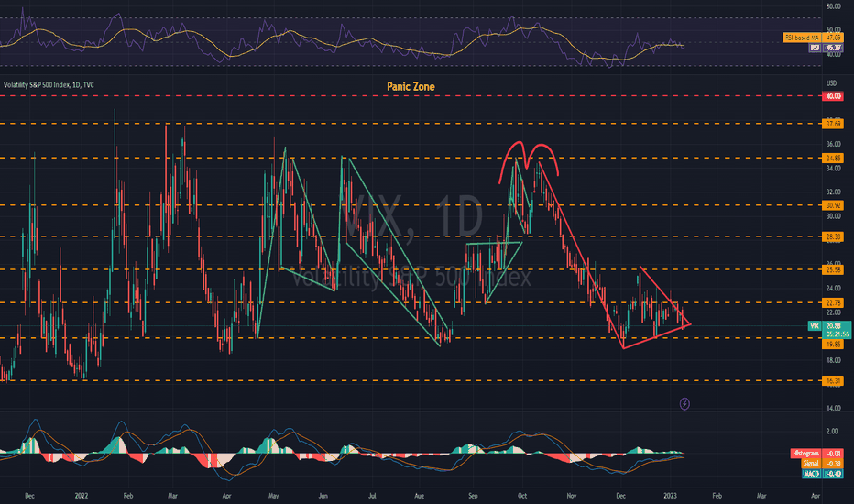Click the 22.78 orange price level label

click(x=833, y=303)
